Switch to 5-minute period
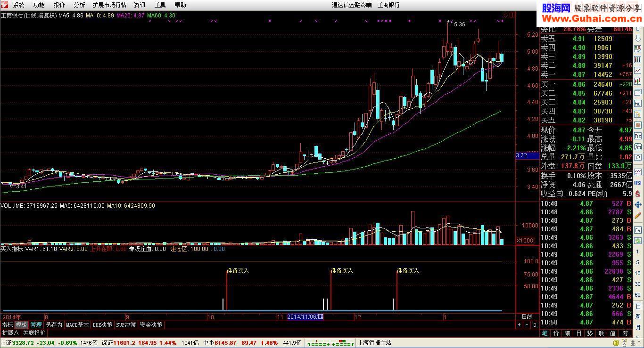 (638, 262)
